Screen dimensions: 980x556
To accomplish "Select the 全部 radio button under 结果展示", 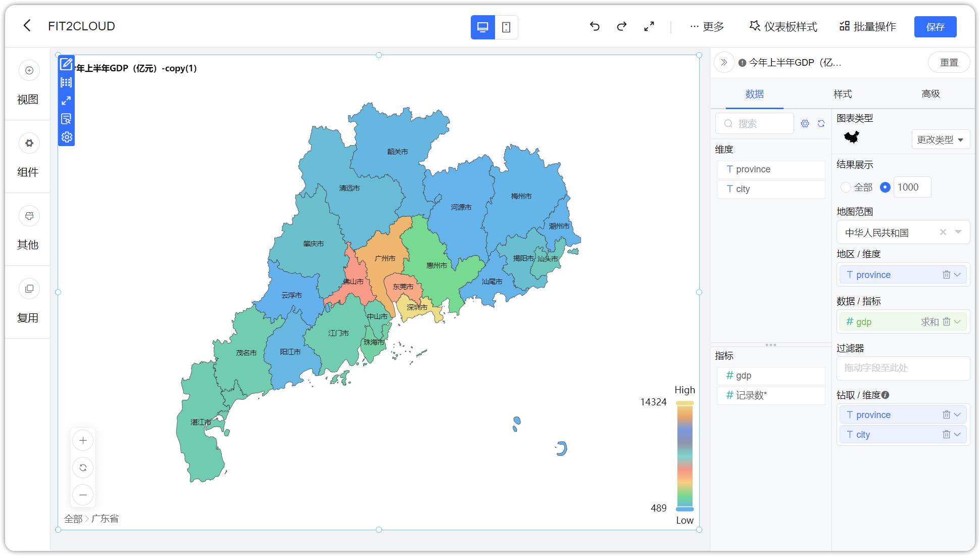I will 846,187.
